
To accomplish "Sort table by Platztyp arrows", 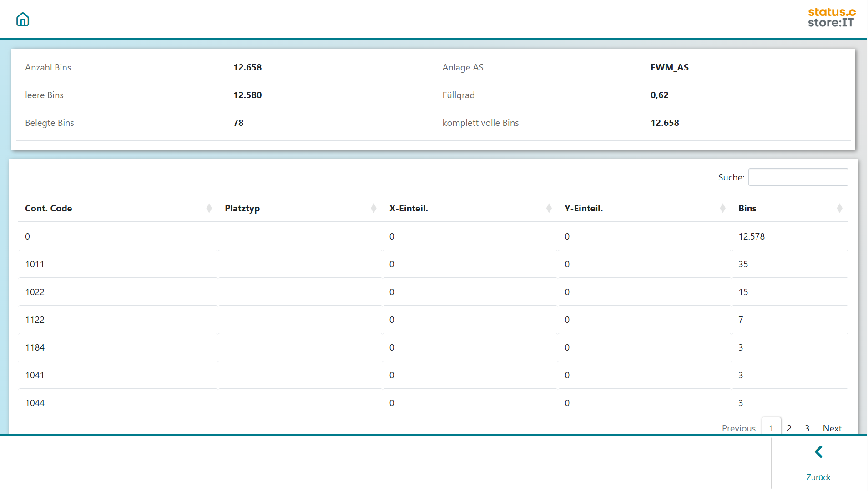I will (x=373, y=208).
